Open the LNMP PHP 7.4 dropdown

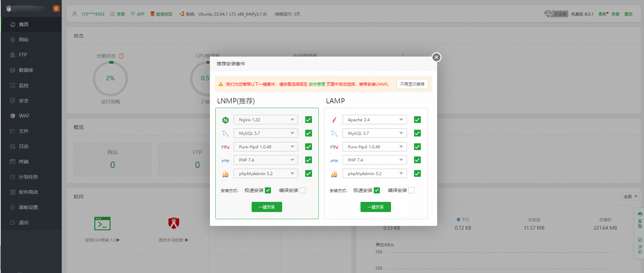point(266,160)
